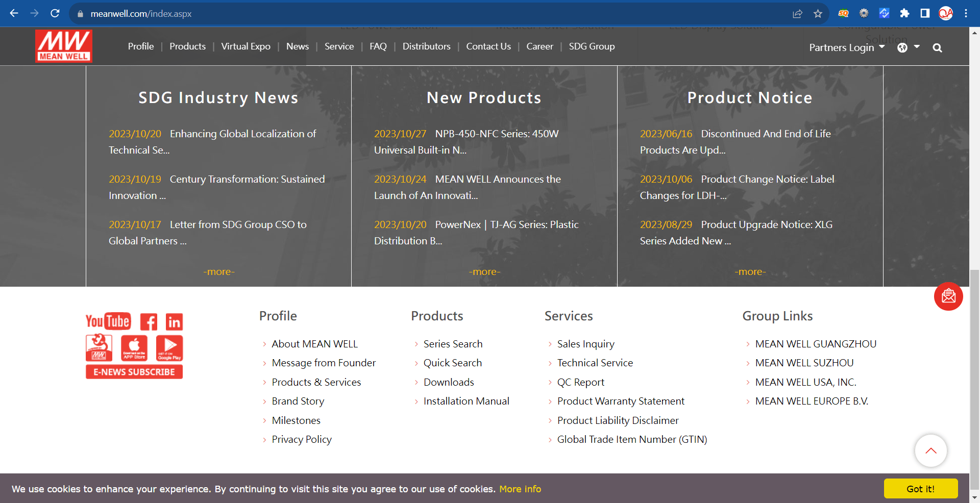
Task: Click the share page icon in address bar
Action: [797, 14]
